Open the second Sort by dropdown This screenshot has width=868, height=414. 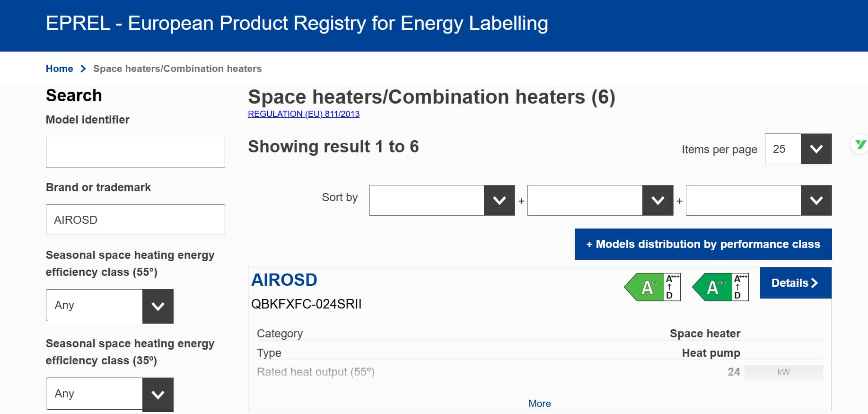(658, 201)
